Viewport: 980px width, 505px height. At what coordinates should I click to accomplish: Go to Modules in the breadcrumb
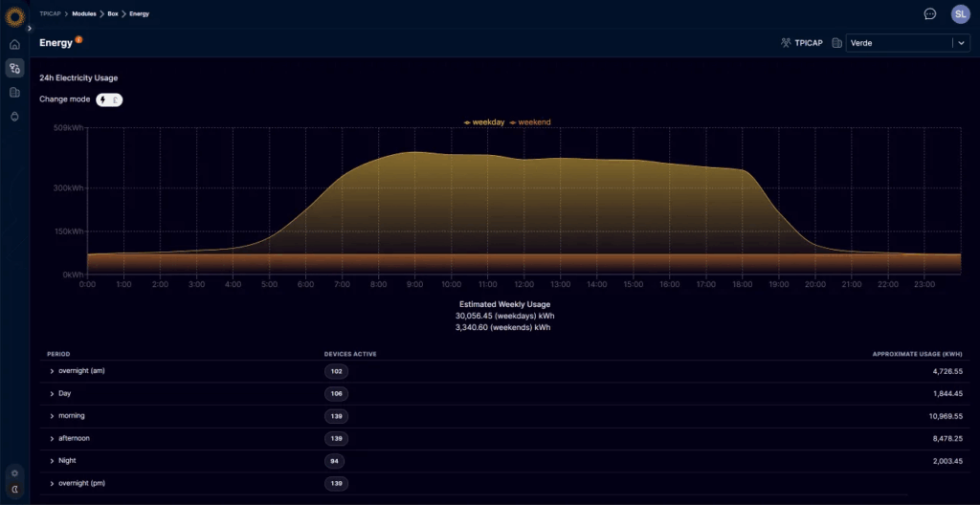(x=83, y=14)
